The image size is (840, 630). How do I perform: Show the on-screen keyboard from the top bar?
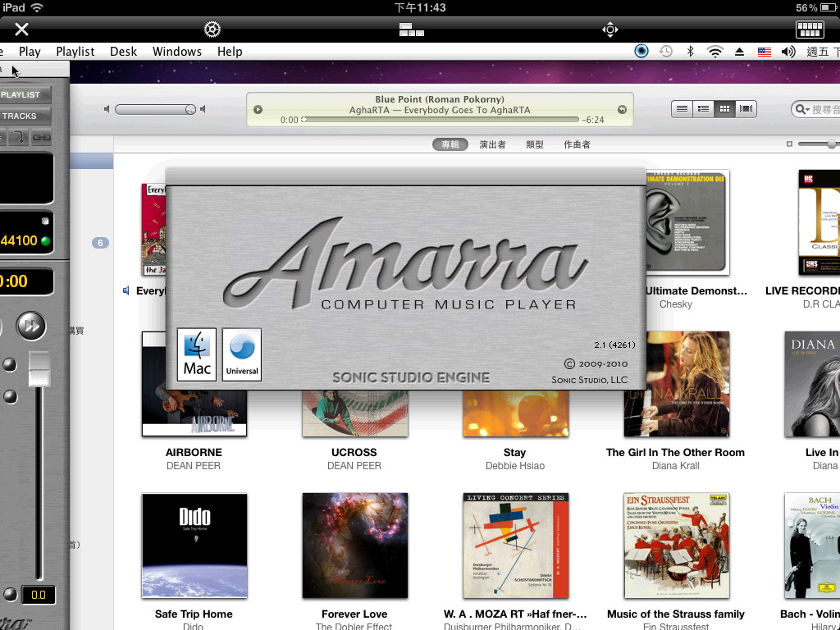[x=810, y=30]
